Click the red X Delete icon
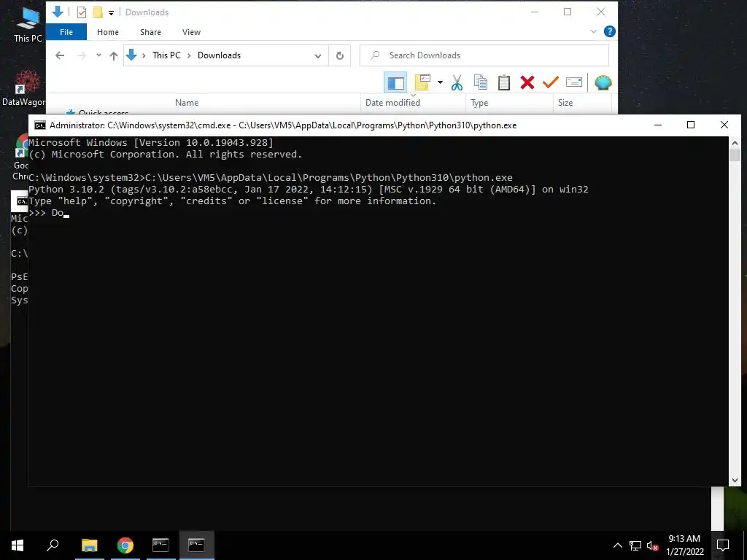This screenshot has width=747, height=560. point(527,82)
